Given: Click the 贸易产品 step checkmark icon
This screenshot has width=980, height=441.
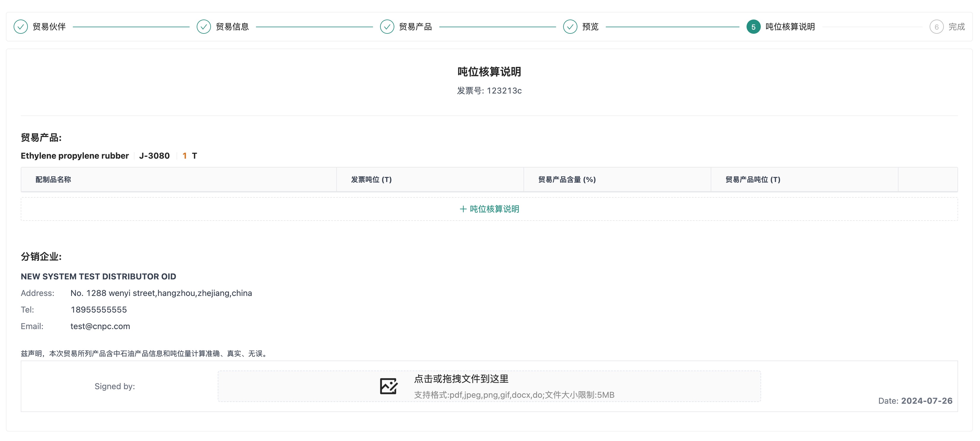Looking at the screenshot, I should pos(387,27).
